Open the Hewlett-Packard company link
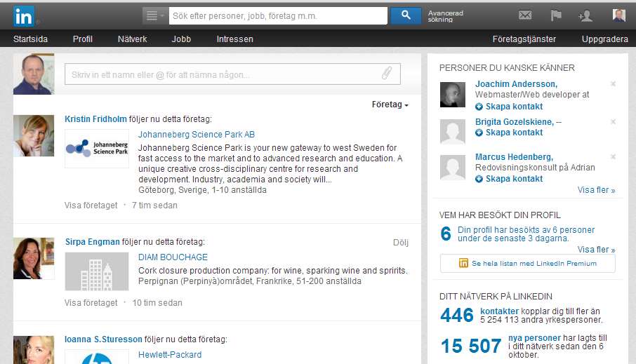This screenshot has height=364, width=636. (x=170, y=355)
